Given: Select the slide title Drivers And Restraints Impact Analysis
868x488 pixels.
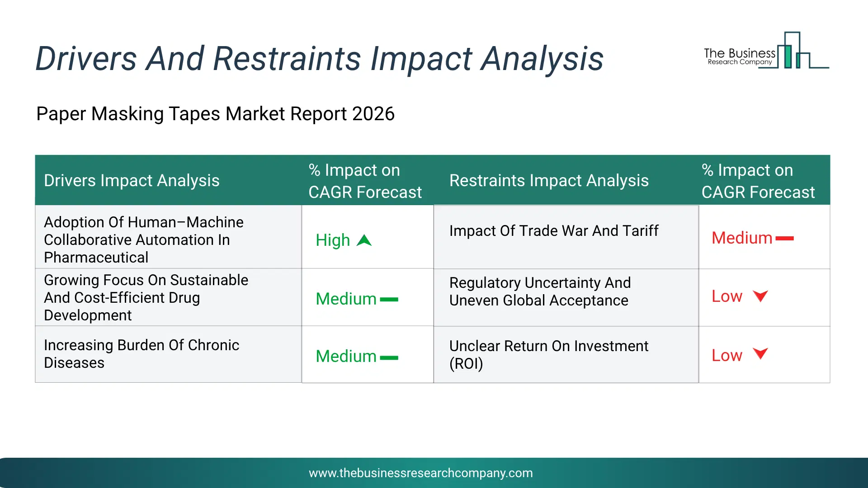Looking at the screenshot, I should pyautogui.click(x=319, y=59).
